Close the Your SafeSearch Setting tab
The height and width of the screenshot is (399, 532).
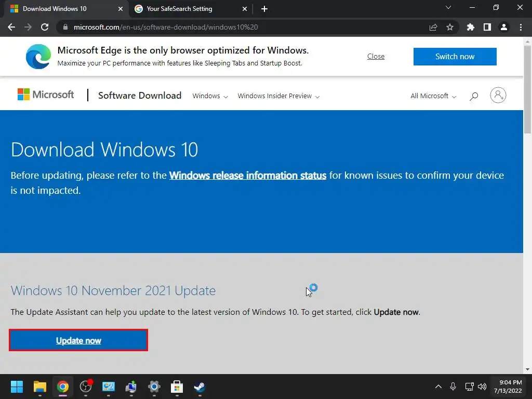(245, 9)
